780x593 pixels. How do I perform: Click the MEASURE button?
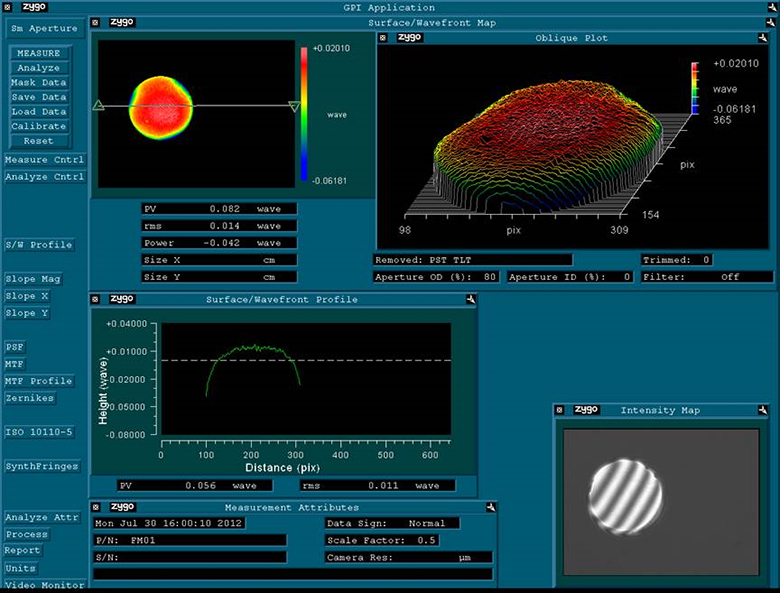(x=39, y=53)
